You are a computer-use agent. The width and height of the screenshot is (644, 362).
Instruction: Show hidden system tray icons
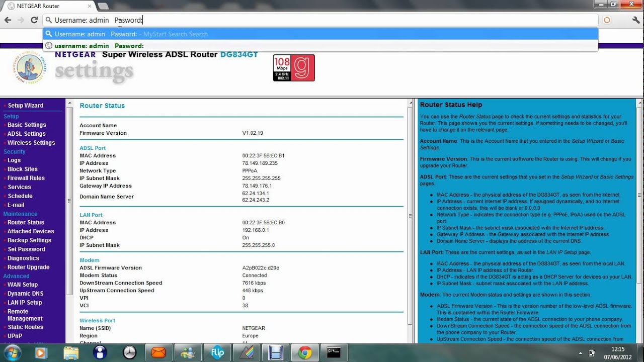581,353
